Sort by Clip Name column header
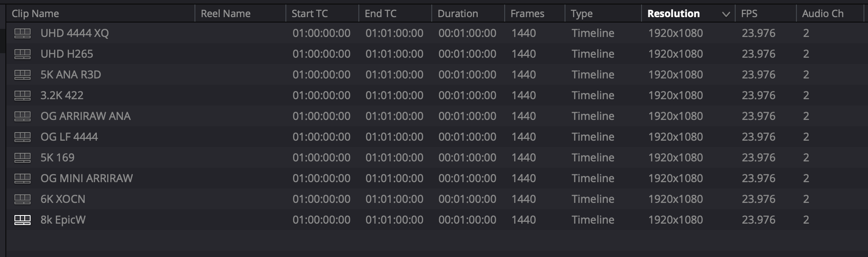 (x=35, y=14)
